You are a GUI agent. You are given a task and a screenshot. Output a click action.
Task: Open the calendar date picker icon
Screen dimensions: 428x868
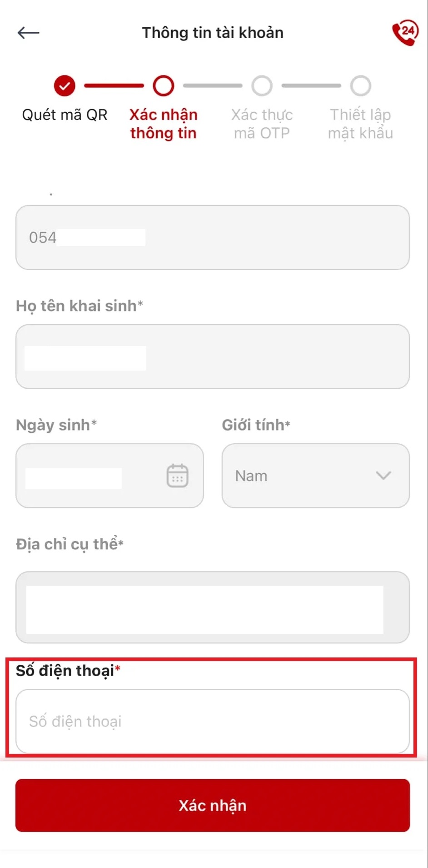[x=177, y=476]
